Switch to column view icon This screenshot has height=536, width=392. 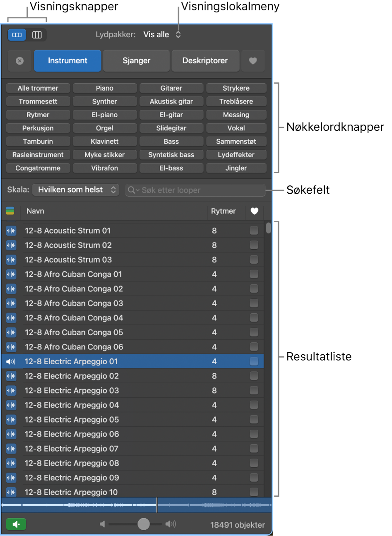(37, 35)
